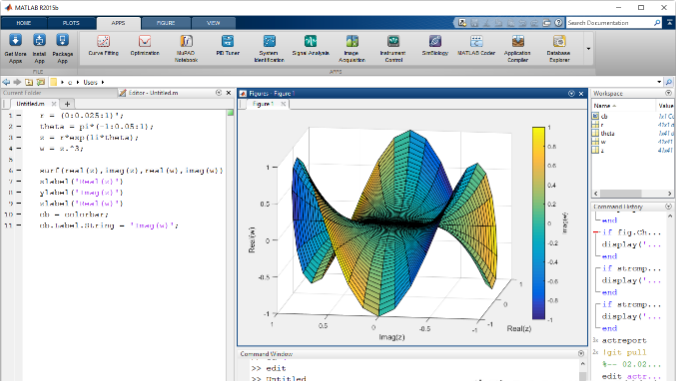This screenshot has width=678, height=381.
Task: Click the switch windows toolbar icon
Action: [547, 22]
